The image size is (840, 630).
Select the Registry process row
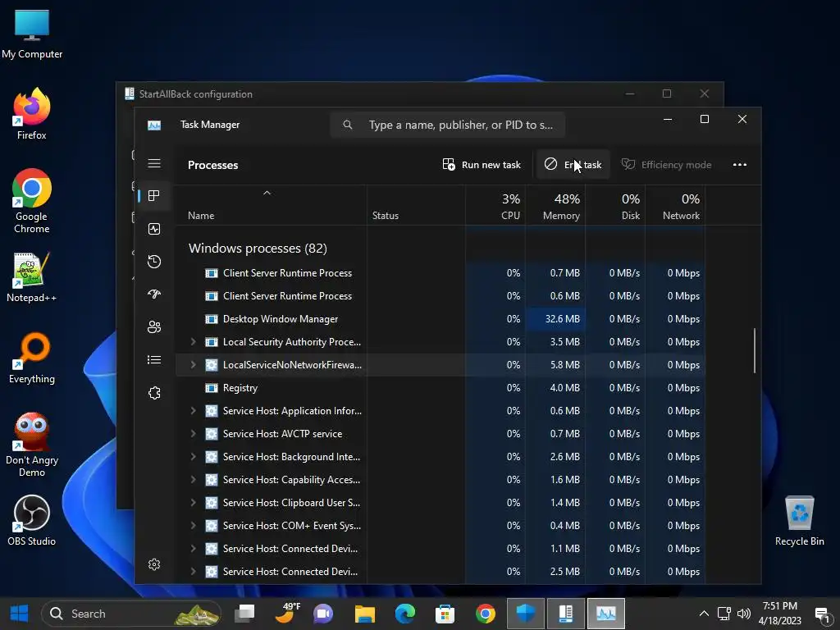click(x=441, y=388)
